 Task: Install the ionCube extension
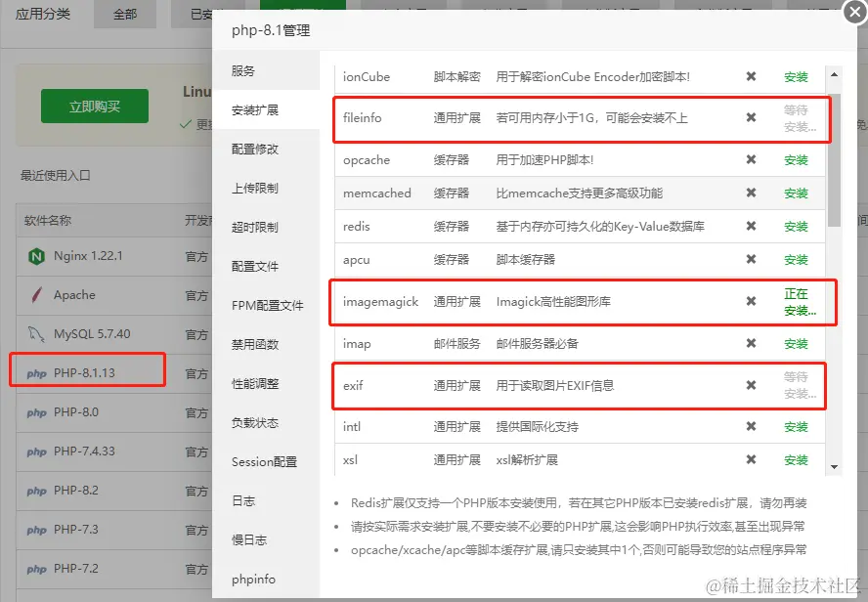tap(796, 77)
